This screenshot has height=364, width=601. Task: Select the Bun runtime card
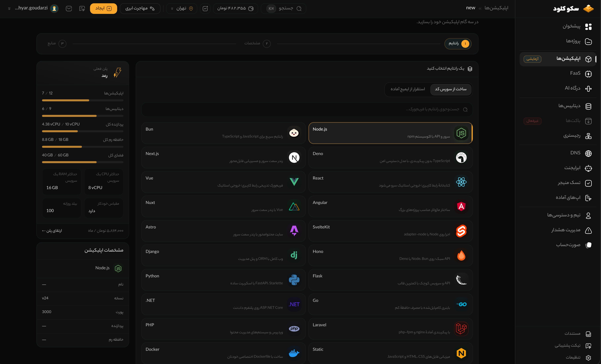pos(223,133)
